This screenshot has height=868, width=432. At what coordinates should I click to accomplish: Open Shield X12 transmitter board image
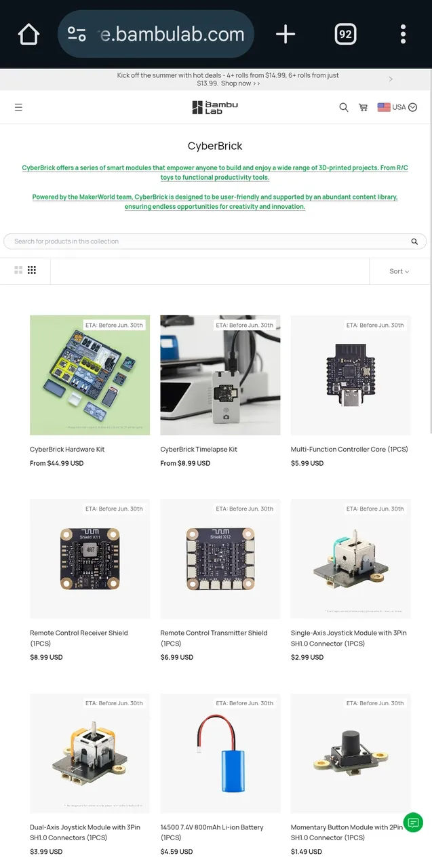tap(220, 559)
